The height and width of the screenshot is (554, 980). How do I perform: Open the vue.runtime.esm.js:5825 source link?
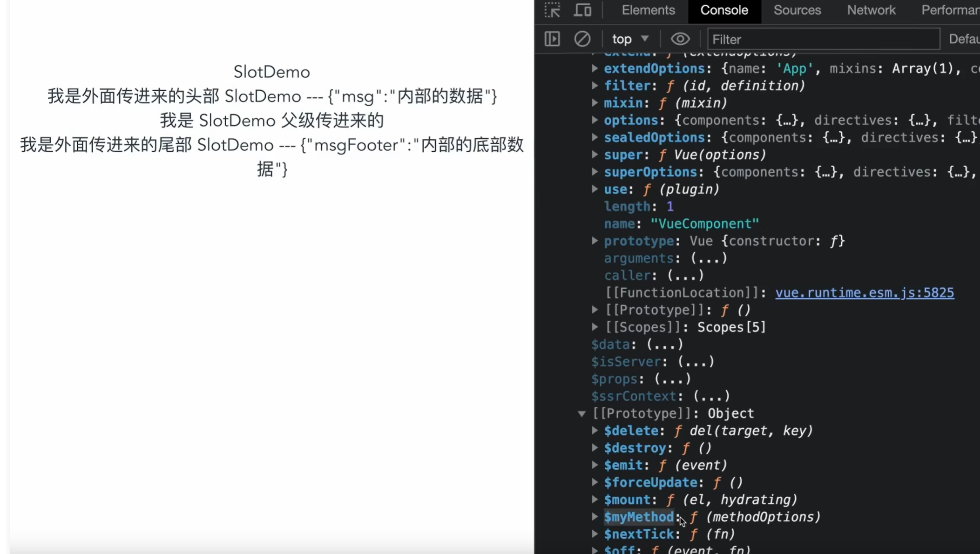click(x=864, y=293)
